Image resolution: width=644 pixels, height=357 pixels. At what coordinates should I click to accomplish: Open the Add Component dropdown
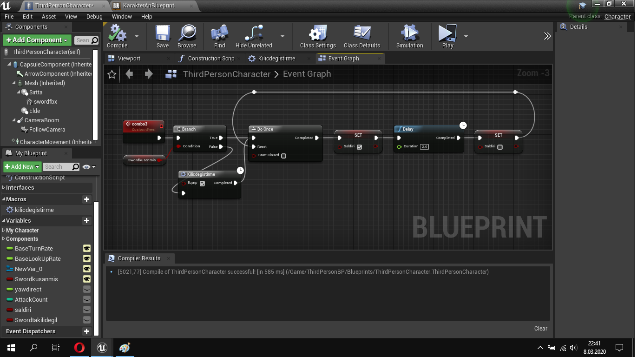pos(38,40)
